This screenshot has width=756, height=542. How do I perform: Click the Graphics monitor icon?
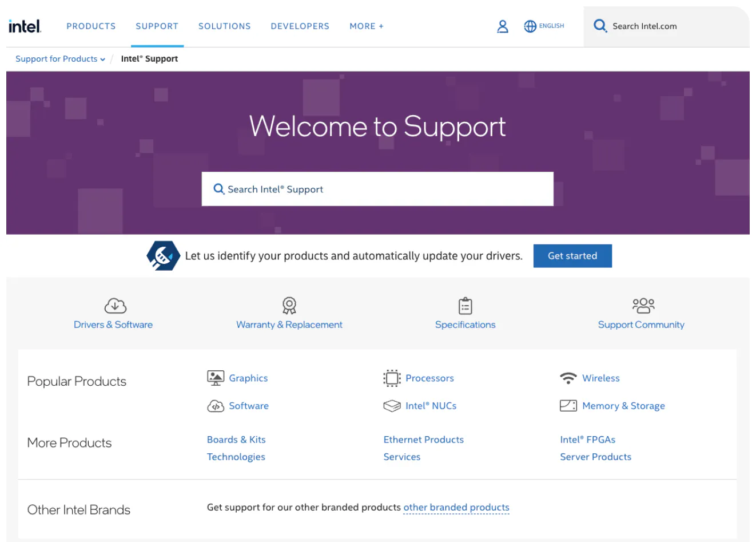(x=216, y=378)
